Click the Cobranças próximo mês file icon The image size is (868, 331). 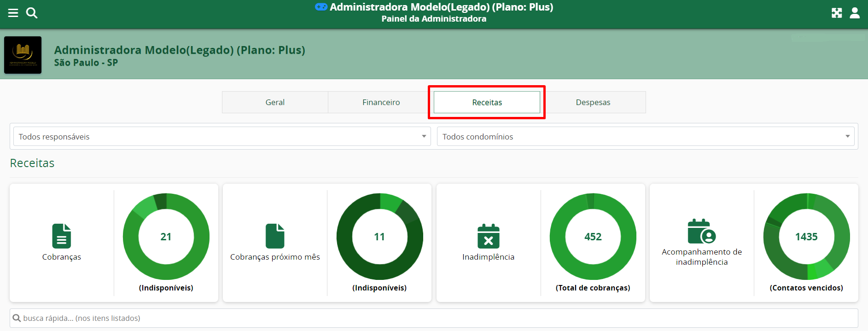[x=275, y=236]
